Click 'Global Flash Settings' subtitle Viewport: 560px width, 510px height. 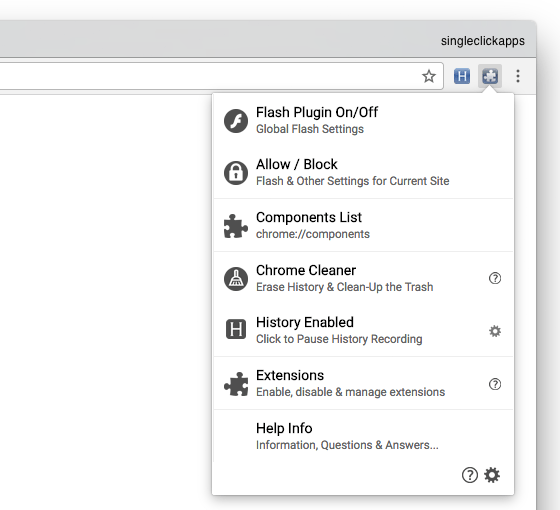tap(310, 129)
